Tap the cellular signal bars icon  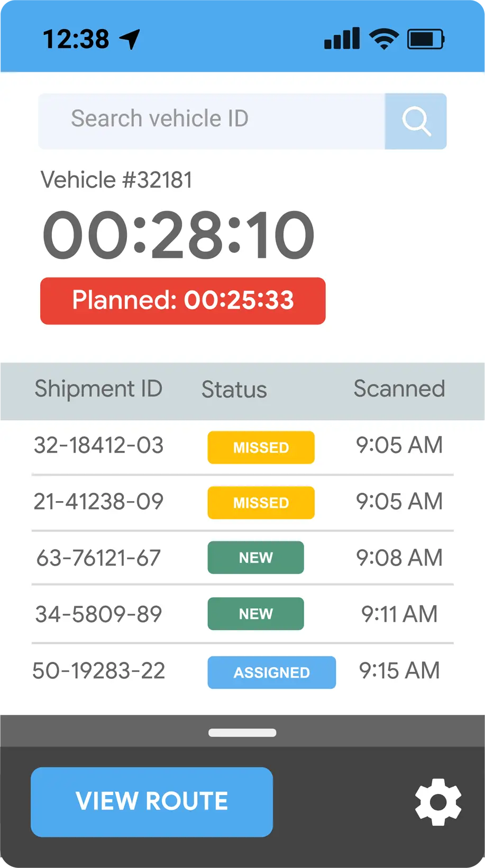pos(342,39)
